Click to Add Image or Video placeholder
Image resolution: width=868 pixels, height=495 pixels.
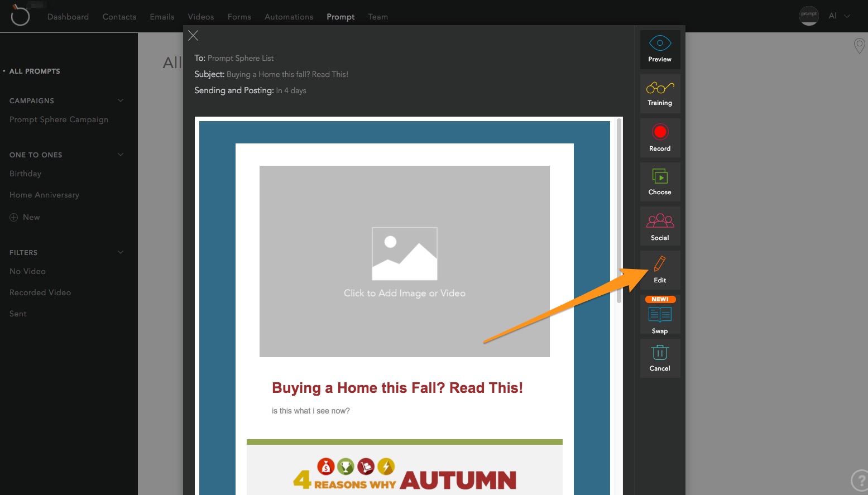(405, 261)
